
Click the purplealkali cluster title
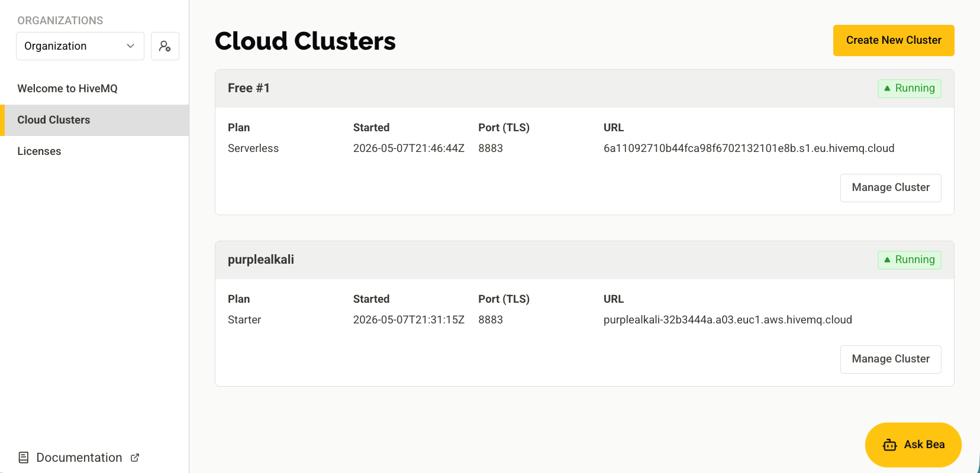[x=261, y=260]
